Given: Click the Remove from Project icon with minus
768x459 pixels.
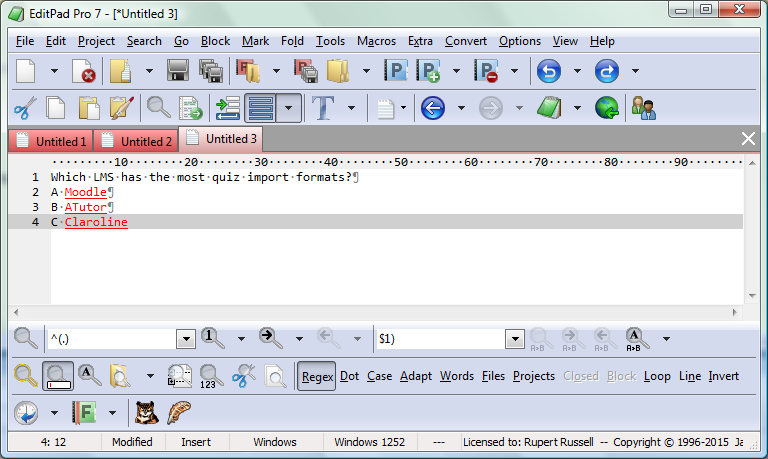Looking at the screenshot, I should point(486,71).
